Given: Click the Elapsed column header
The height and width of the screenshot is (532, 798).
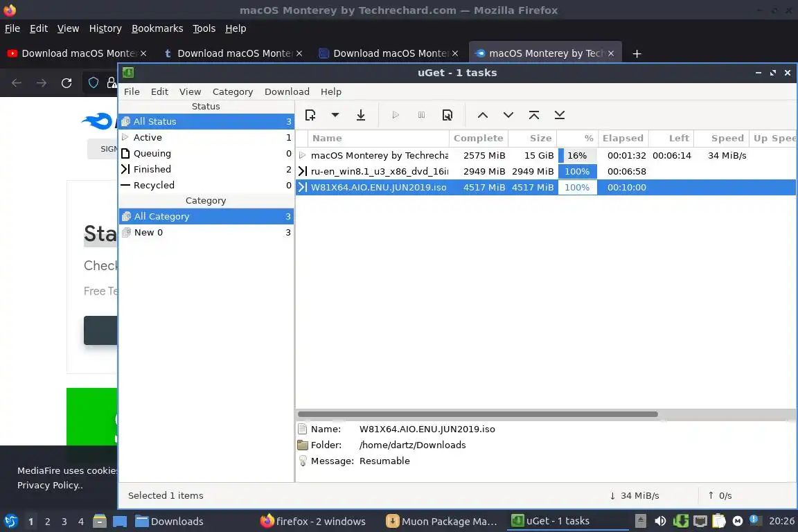Looking at the screenshot, I should click(623, 138).
